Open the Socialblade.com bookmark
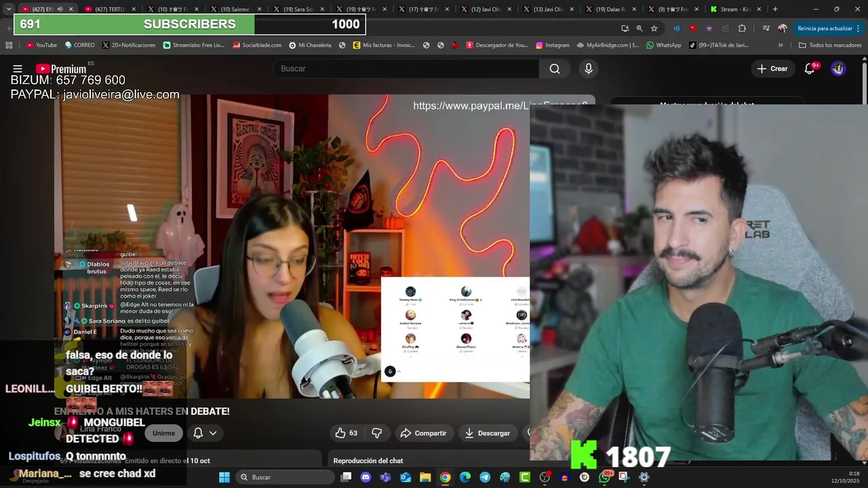The width and height of the screenshot is (868, 488). tap(256, 45)
